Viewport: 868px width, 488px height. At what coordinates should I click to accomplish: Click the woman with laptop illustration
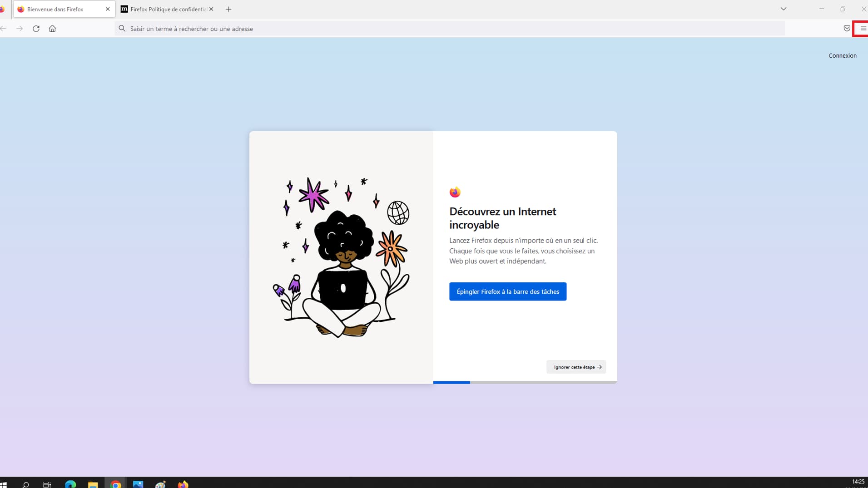[341, 257]
